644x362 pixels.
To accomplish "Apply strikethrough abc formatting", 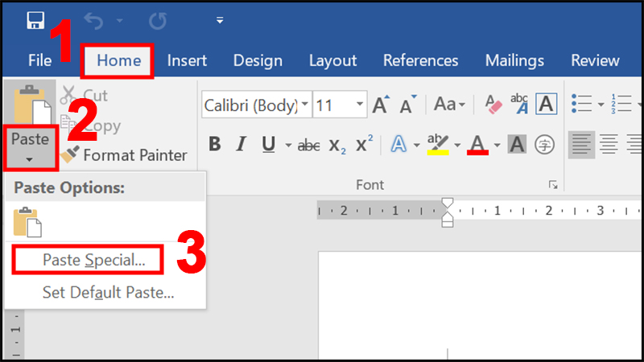I will 309,145.
